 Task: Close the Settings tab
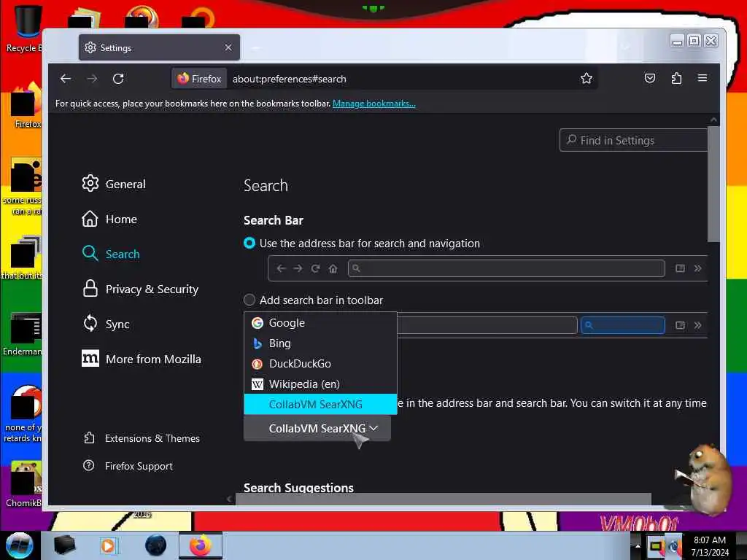tap(228, 47)
